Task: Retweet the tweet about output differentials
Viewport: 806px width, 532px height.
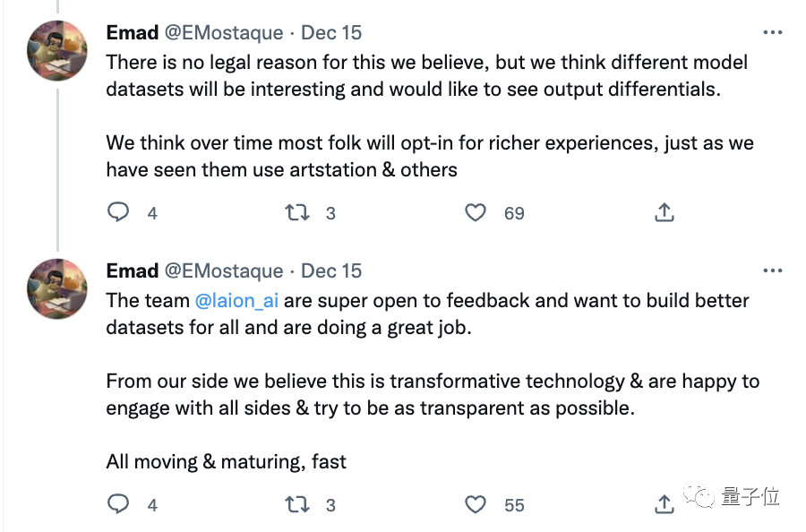Action: (x=296, y=212)
